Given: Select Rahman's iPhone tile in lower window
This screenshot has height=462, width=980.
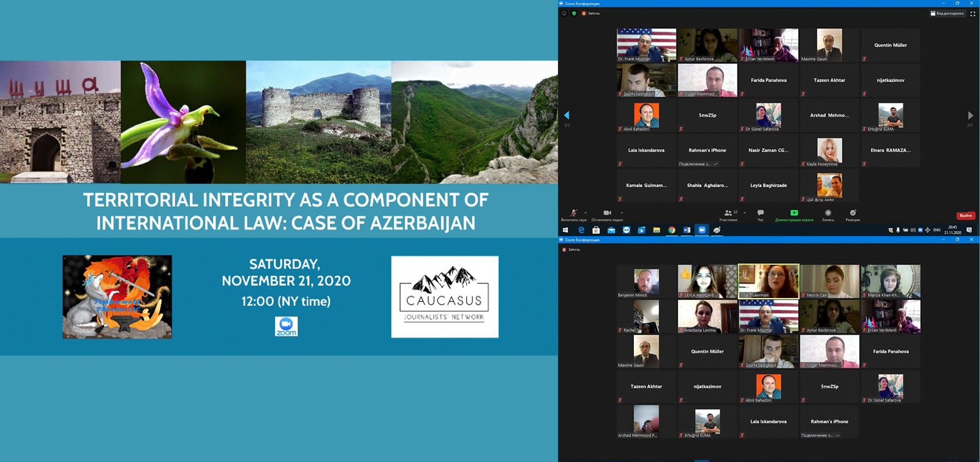Looking at the screenshot, I should 829,422.
